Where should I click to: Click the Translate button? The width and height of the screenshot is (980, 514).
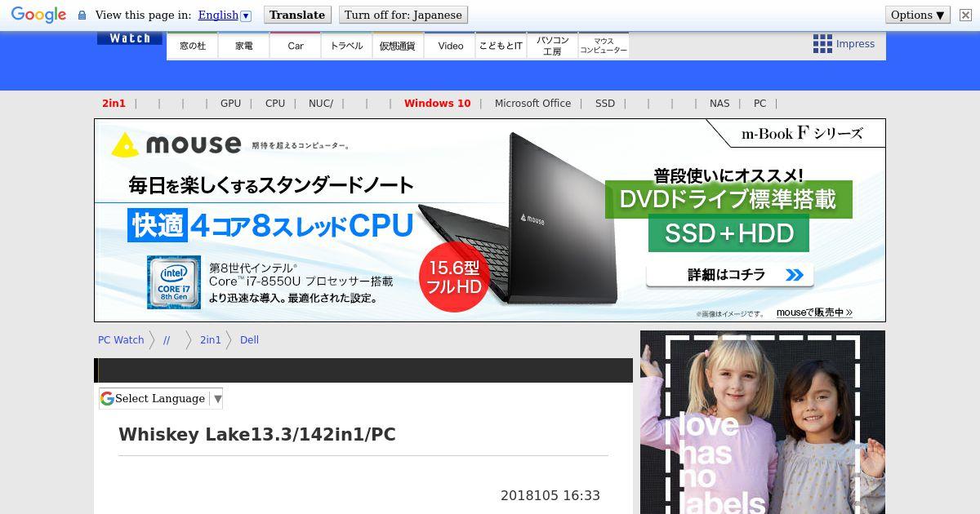click(x=297, y=15)
